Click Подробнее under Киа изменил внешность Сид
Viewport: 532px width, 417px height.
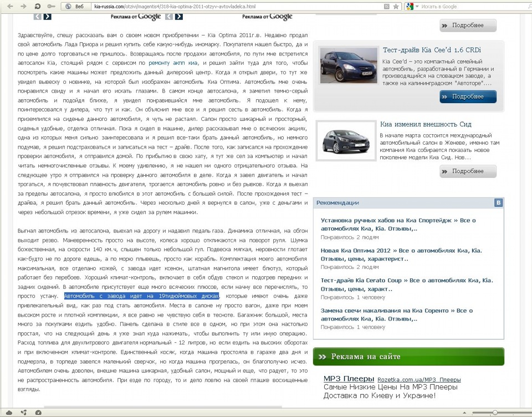click(468, 171)
